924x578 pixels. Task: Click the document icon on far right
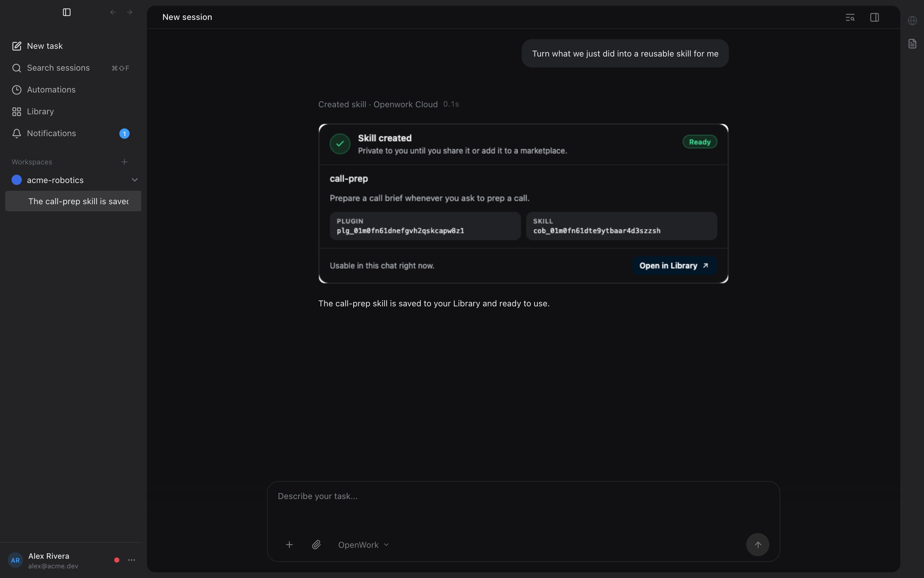[x=912, y=44]
